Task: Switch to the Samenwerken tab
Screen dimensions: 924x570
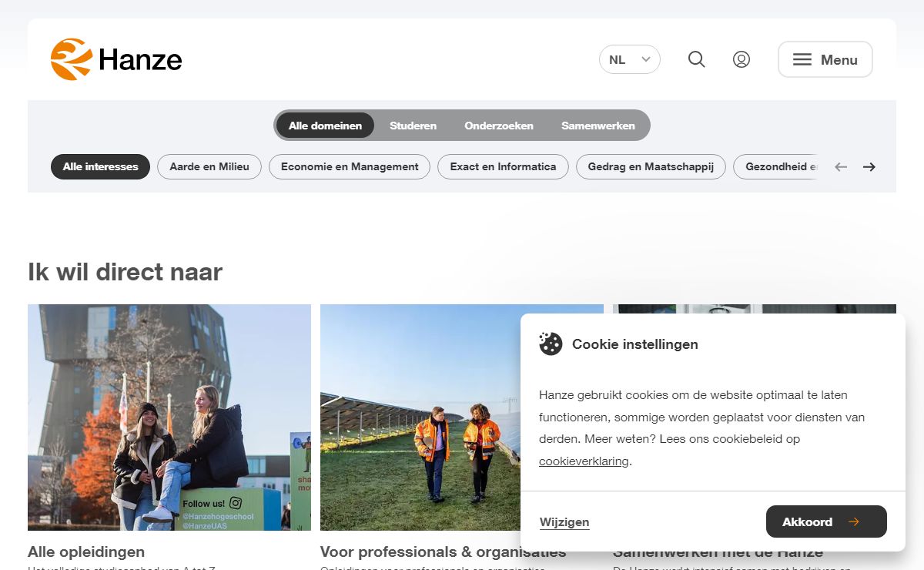Action: point(598,126)
